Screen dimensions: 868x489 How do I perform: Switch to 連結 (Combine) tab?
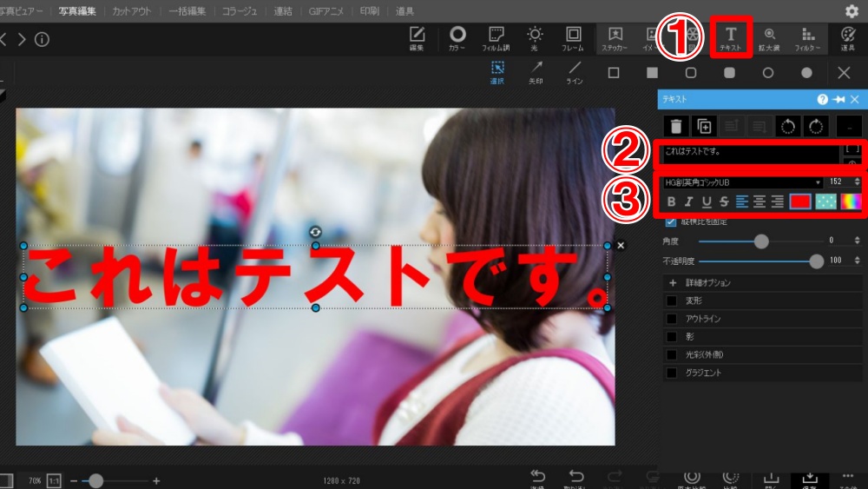(x=283, y=11)
